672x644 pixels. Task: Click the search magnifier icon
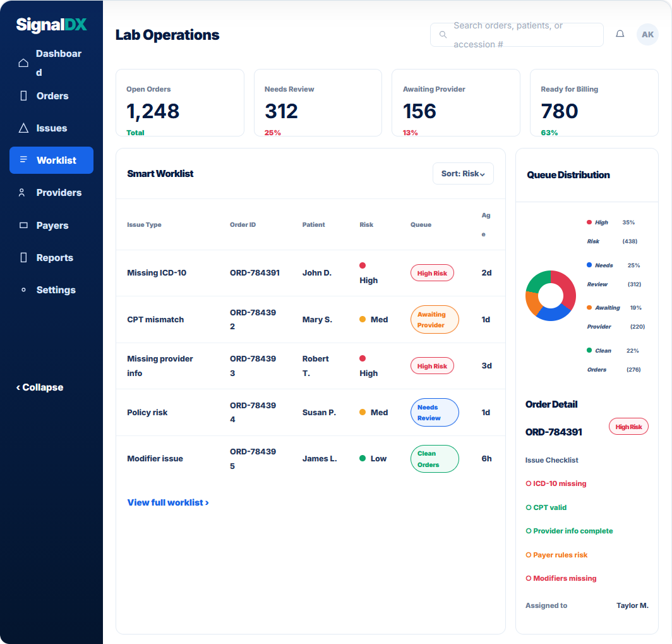[443, 35]
